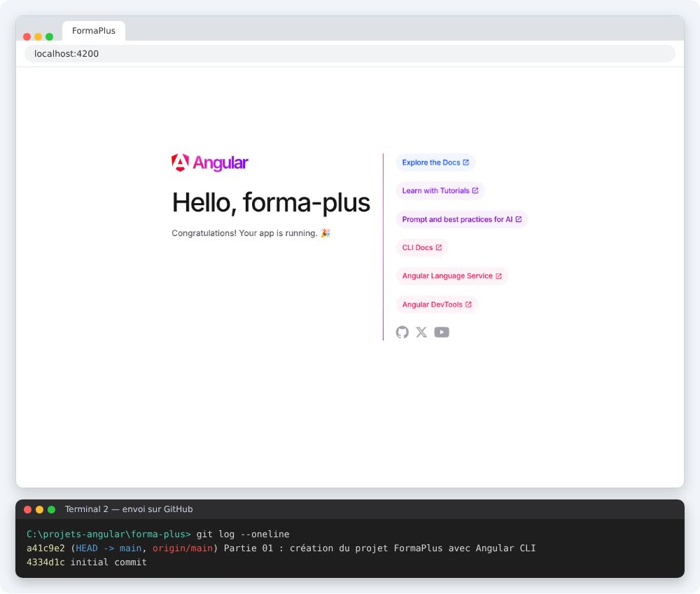Click the C:\projets-angular\forma-plus> prompt
The width and height of the screenshot is (700, 594).
108,534
